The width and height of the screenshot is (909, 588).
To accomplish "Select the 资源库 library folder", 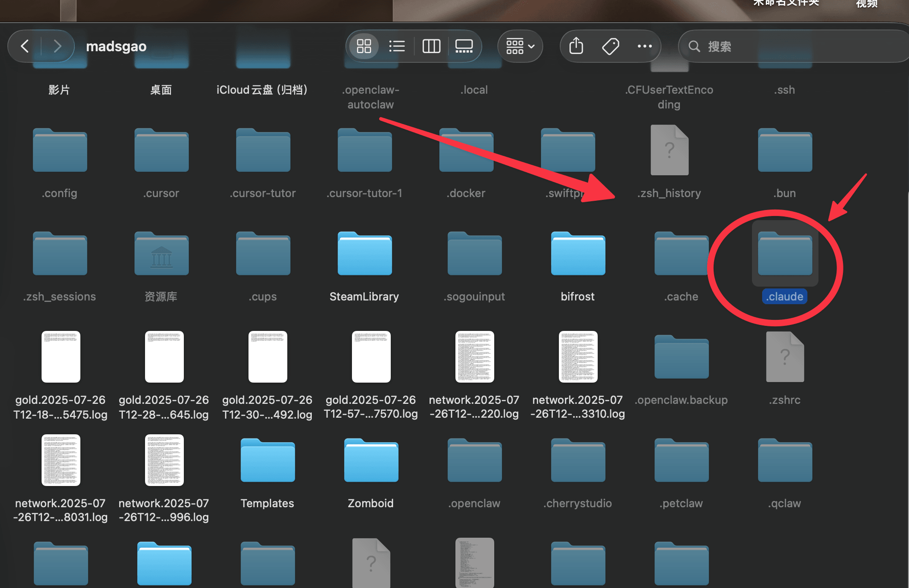I will coord(161,254).
